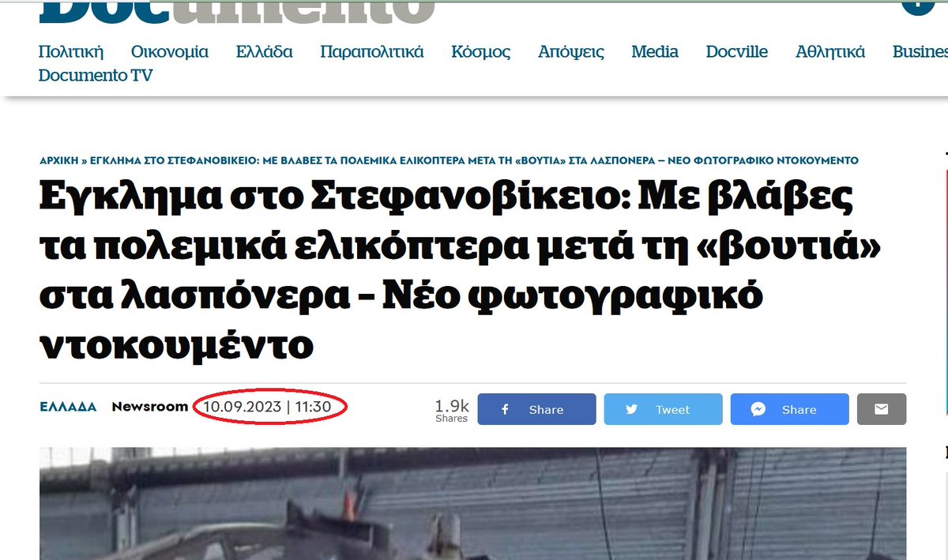This screenshot has height=560, width=948.
Task: Click the Messenger chat bubble icon
Action: (x=758, y=409)
